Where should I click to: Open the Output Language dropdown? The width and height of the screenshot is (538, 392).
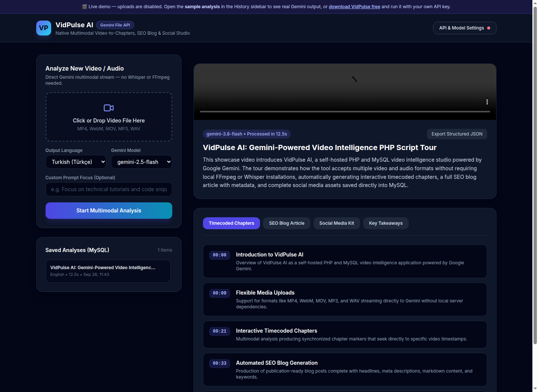pos(76,162)
